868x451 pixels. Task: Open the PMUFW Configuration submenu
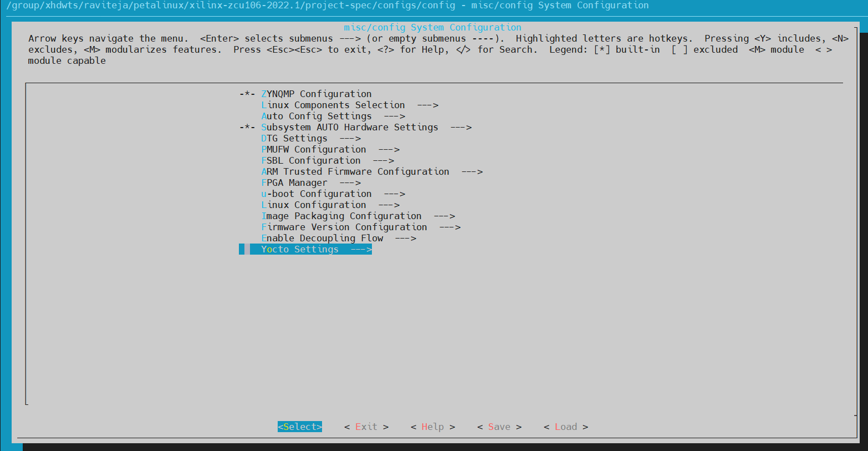(x=313, y=149)
